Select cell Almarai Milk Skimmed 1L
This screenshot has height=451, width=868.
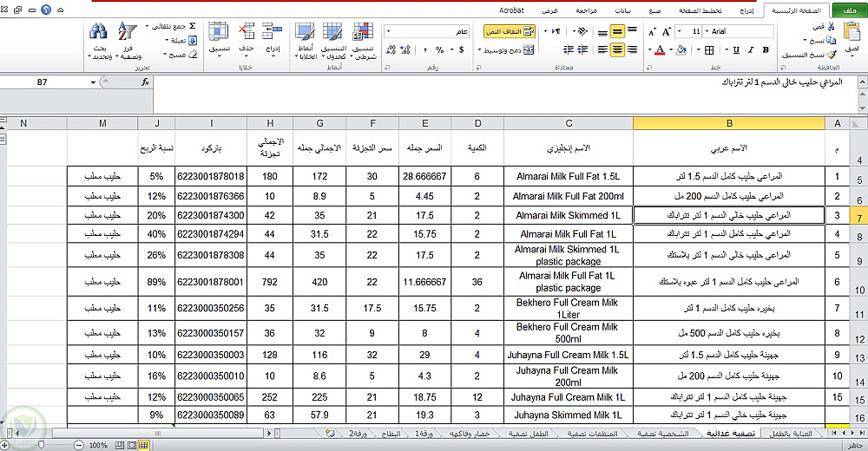(x=569, y=215)
